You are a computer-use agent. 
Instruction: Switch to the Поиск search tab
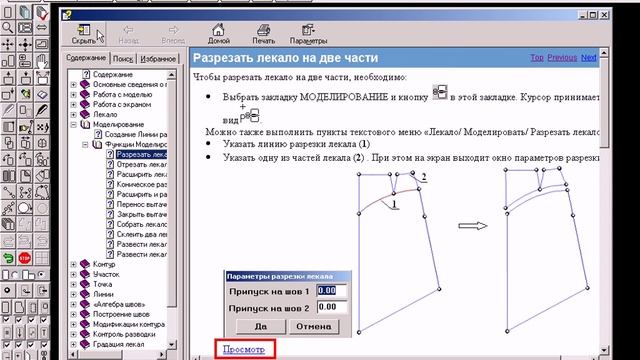(x=123, y=59)
